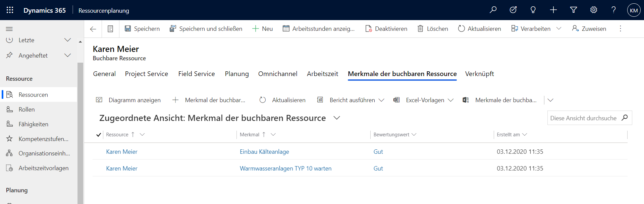Image resolution: width=644 pixels, height=204 pixels.
Task: Open the view selector chevron dropdown
Action: 337,118
